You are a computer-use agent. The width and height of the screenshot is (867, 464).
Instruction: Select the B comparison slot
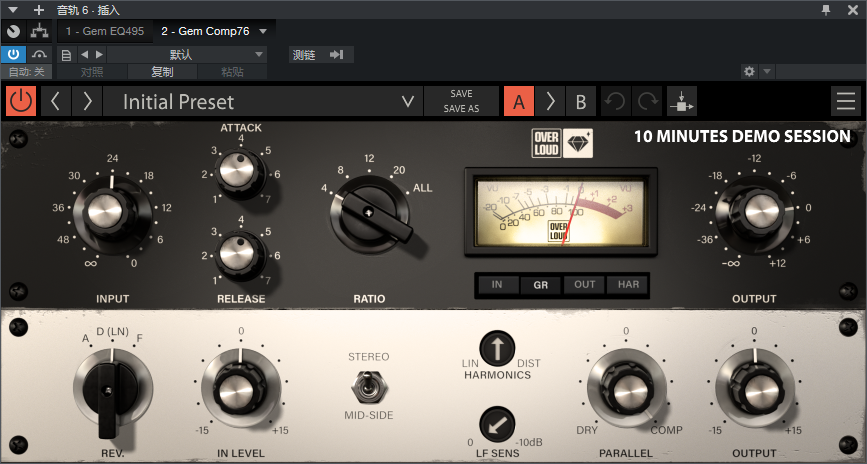pos(581,101)
